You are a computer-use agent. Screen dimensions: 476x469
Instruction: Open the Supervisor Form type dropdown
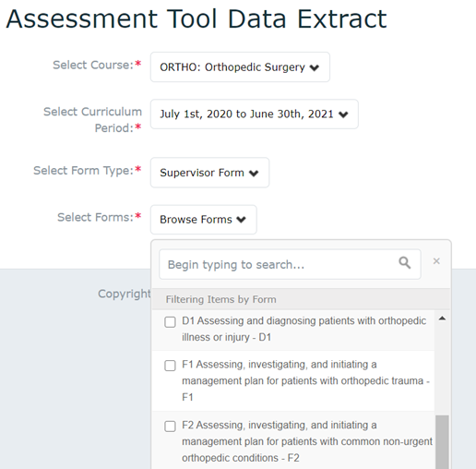209,173
